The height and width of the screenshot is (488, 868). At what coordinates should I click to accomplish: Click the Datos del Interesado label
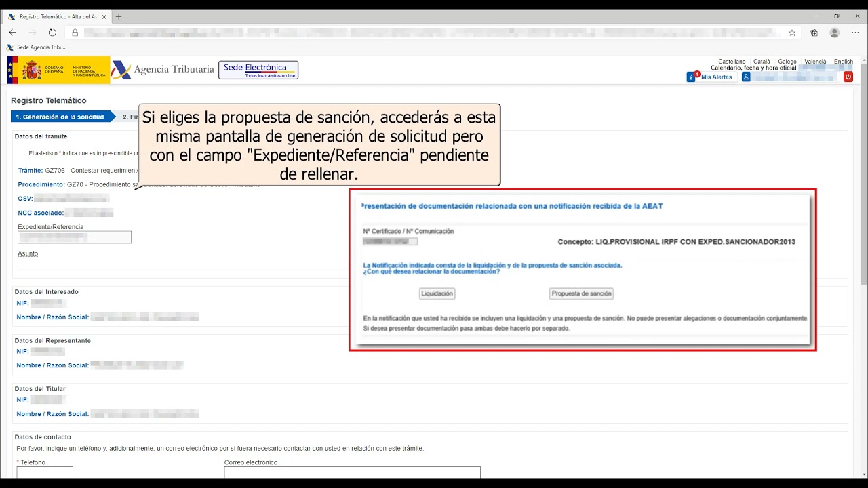(46, 291)
